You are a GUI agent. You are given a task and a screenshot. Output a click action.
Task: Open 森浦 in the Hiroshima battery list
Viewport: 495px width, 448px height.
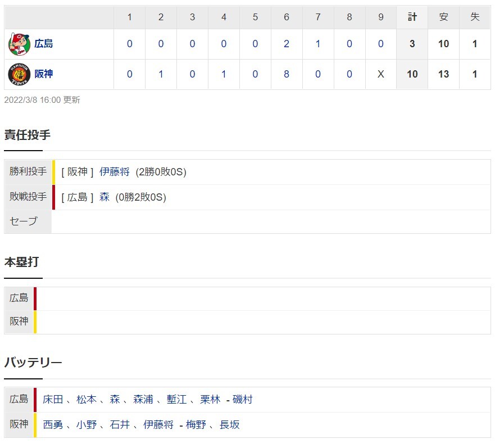[x=143, y=399]
